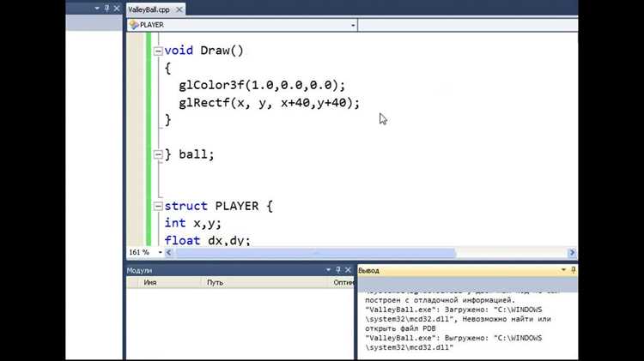Click the glColor3f(1.0,0.0,0.0); line
The image size is (644, 361).
[262, 85]
